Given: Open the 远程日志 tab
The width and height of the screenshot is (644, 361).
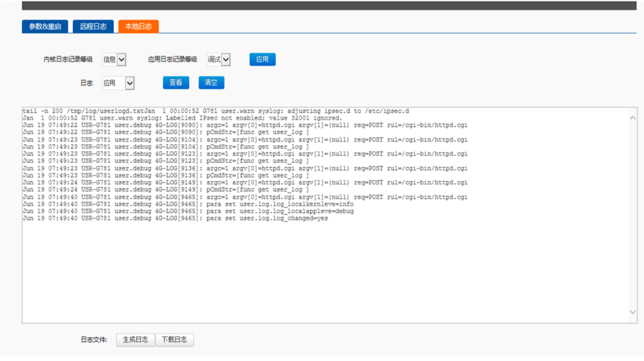Looking at the screenshot, I should pos(93,27).
